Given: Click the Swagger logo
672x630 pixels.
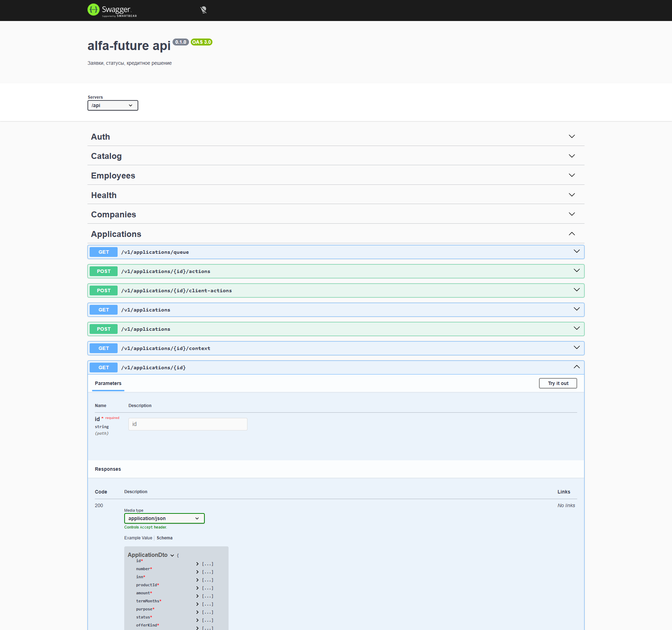Looking at the screenshot, I should pos(112,10).
